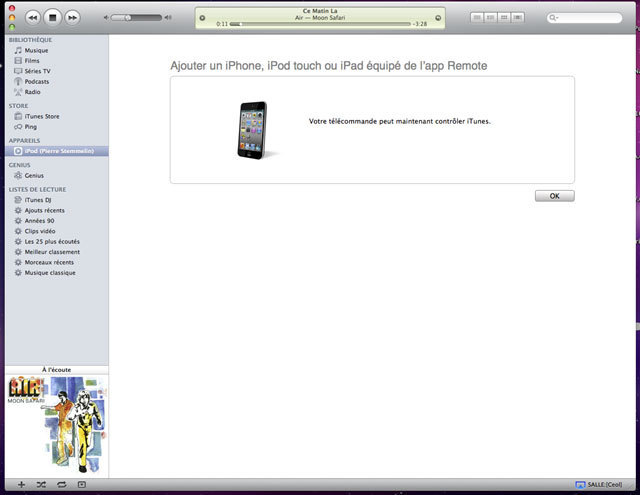Screen dimensions: 640x495
Task: Click the Genius atom icon
Action: (x=18, y=175)
